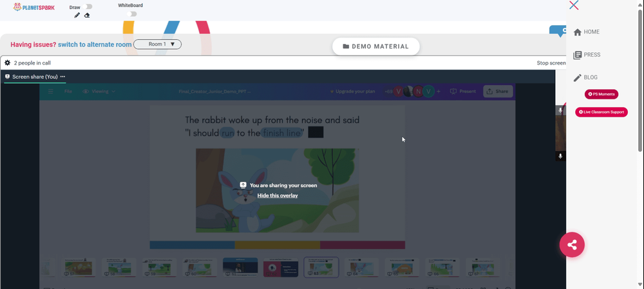Toggle the WhiteBoard switch
The image size is (644, 289).
coord(132,14)
